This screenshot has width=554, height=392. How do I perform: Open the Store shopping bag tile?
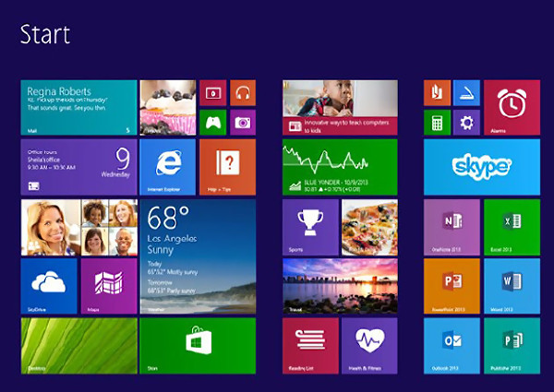pos(198,346)
